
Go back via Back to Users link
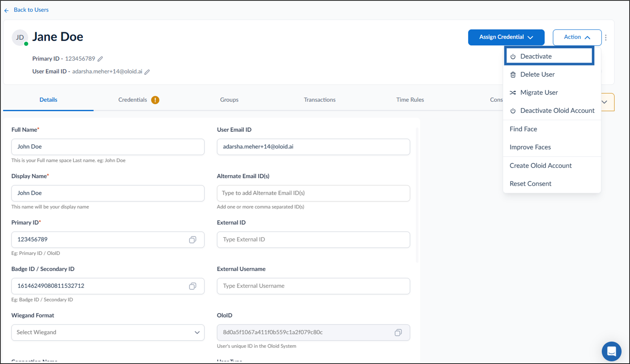tap(31, 10)
